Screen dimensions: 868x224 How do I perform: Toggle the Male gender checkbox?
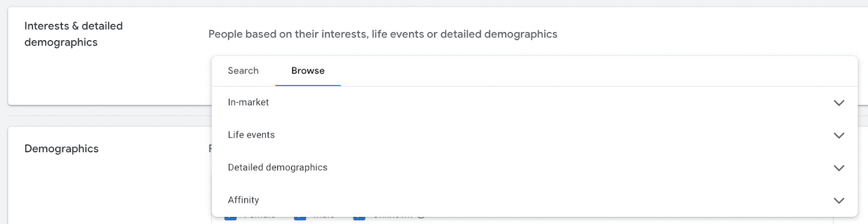(299, 219)
